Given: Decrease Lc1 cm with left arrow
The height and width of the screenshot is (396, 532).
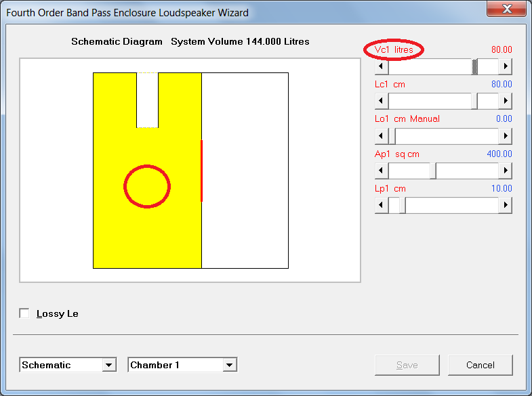Looking at the screenshot, I should tap(382, 101).
